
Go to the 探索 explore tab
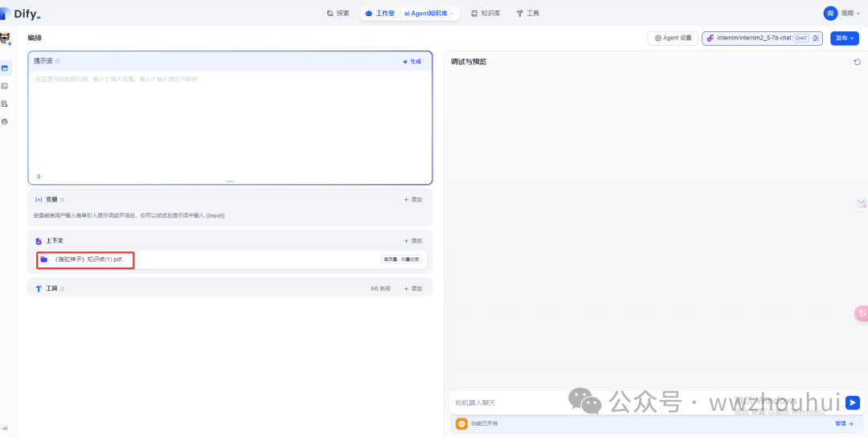pyautogui.click(x=338, y=14)
